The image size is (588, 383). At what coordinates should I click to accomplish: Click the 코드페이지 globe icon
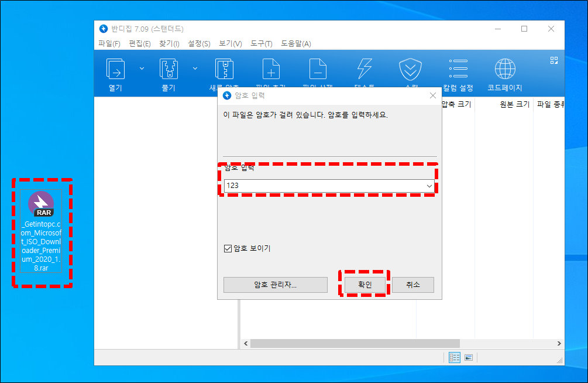pyautogui.click(x=504, y=69)
